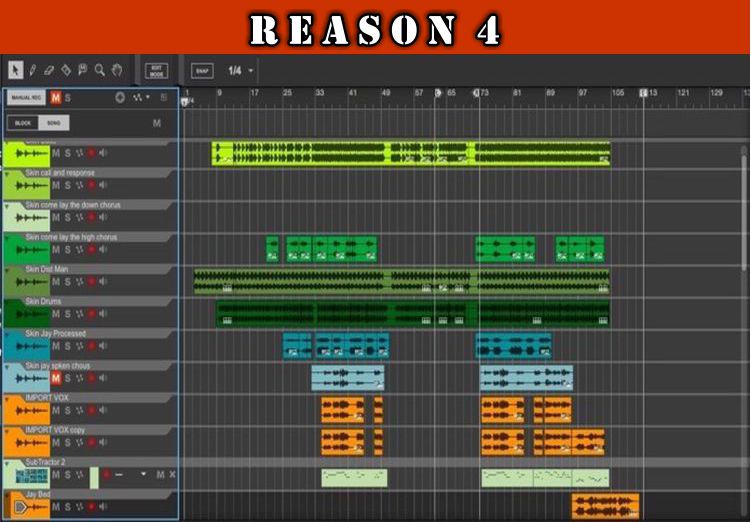Click the M button on SubTractor 2 note lane
The image size is (751, 522).
[160, 475]
